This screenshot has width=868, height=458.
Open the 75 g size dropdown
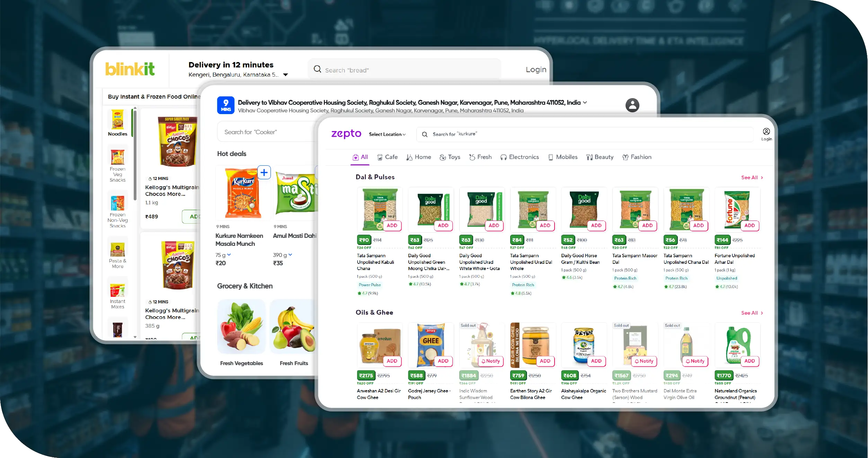[x=223, y=255]
